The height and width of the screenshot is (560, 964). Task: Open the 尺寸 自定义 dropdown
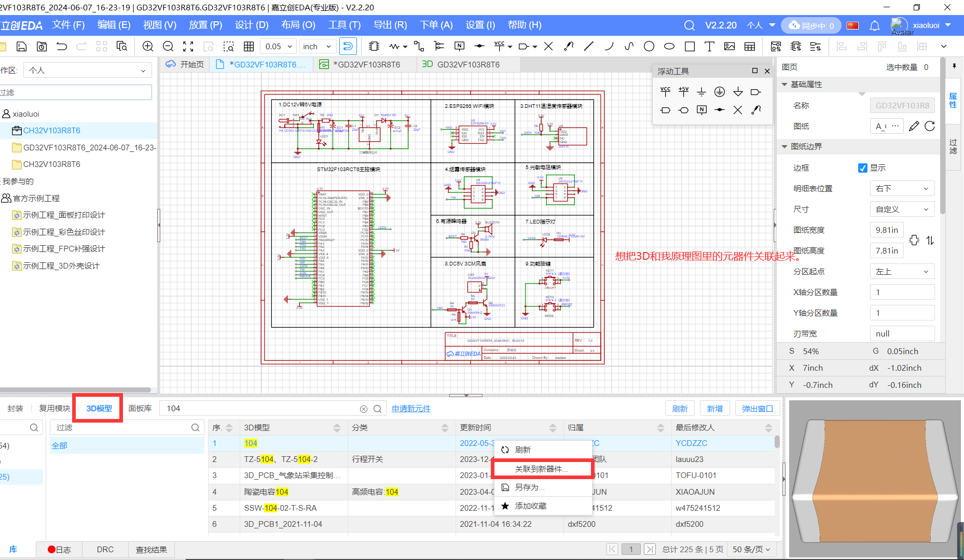coord(902,209)
